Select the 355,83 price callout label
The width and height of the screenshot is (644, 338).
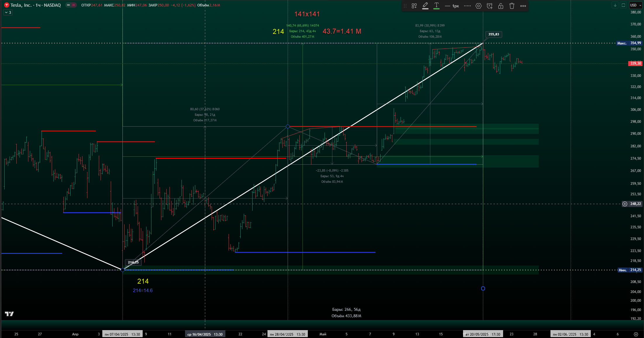494,34
